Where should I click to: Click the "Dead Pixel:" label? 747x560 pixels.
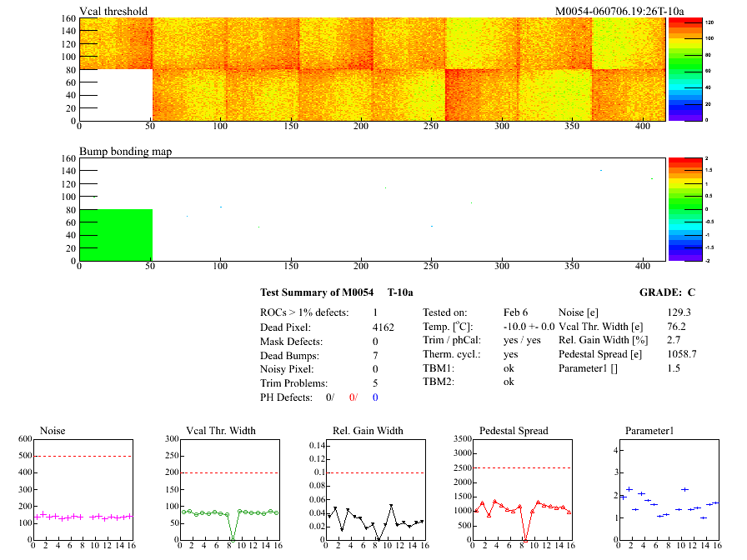[285, 327]
